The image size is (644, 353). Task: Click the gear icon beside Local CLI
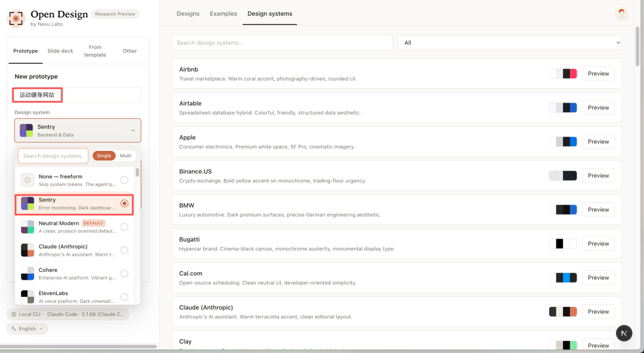click(x=14, y=314)
